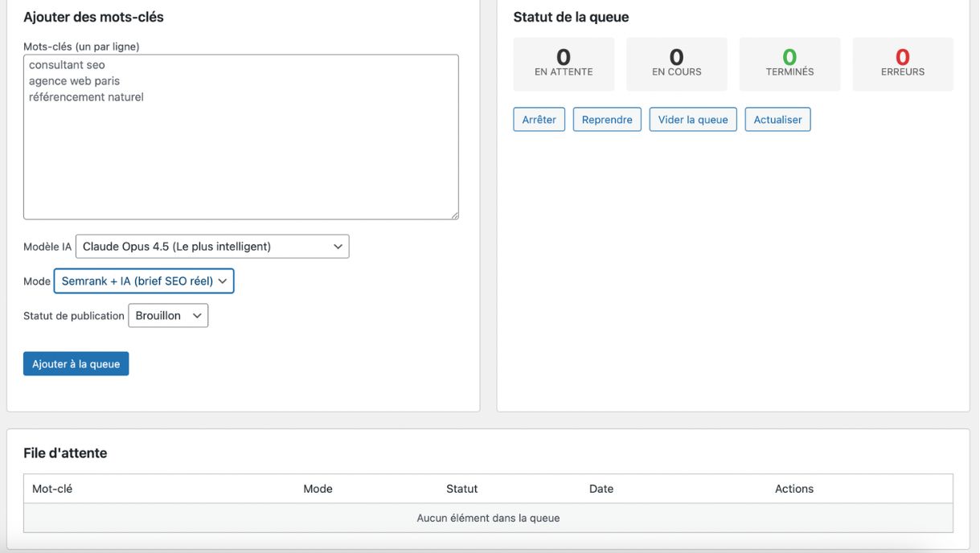Refresh the queue with Actualiser
980x553 pixels.
point(778,120)
